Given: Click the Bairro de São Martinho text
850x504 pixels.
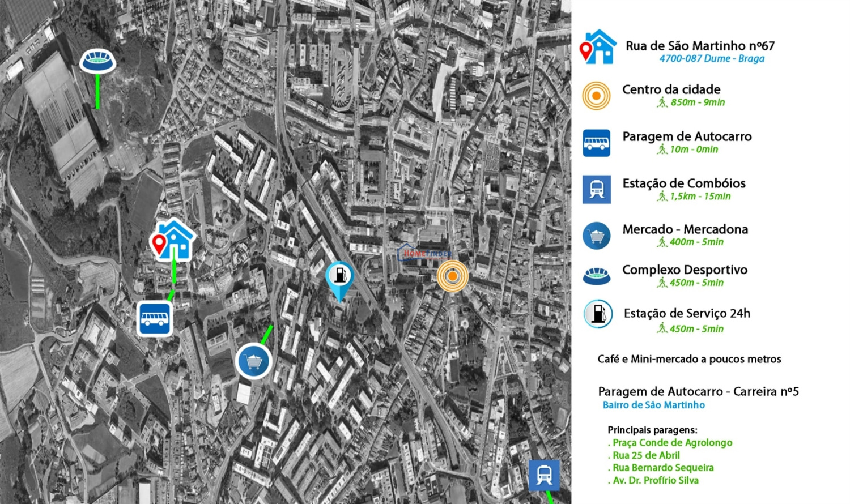Looking at the screenshot, I should 653,405.
